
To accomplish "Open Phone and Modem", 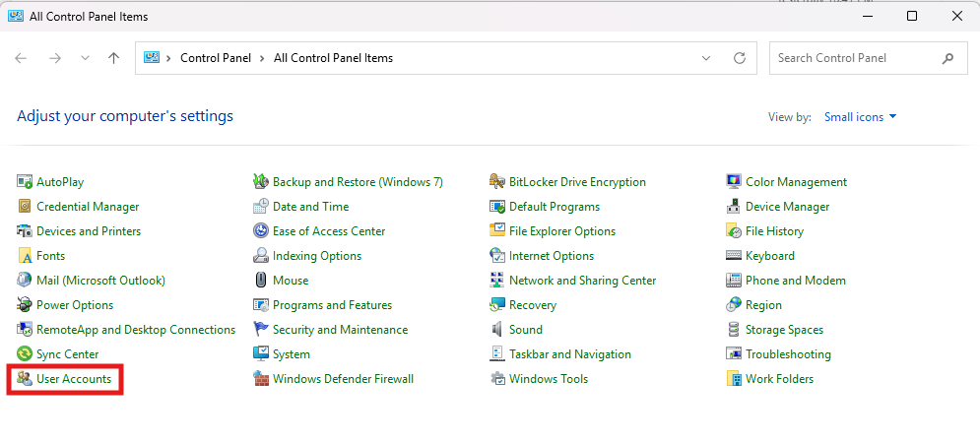I will click(796, 281).
